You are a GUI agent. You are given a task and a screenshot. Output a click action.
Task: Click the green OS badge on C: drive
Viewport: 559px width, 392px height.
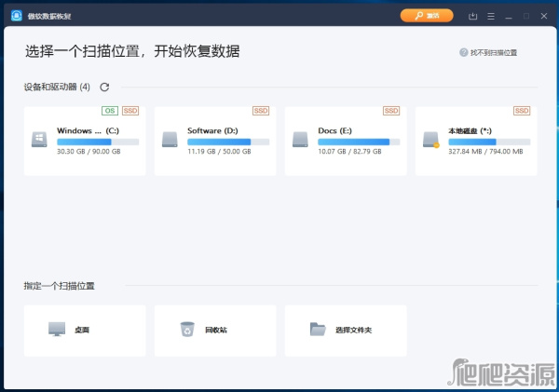pyautogui.click(x=110, y=111)
